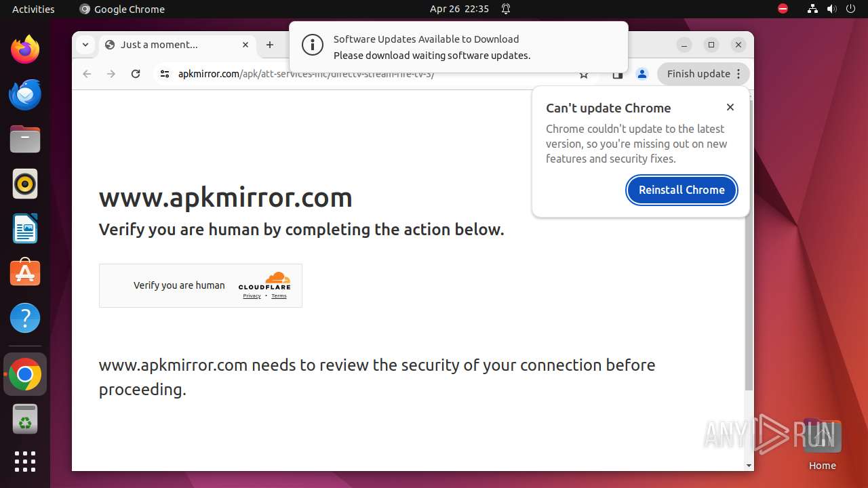Open the notification bell in top bar
The image size is (868, 488).
[506, 9]
